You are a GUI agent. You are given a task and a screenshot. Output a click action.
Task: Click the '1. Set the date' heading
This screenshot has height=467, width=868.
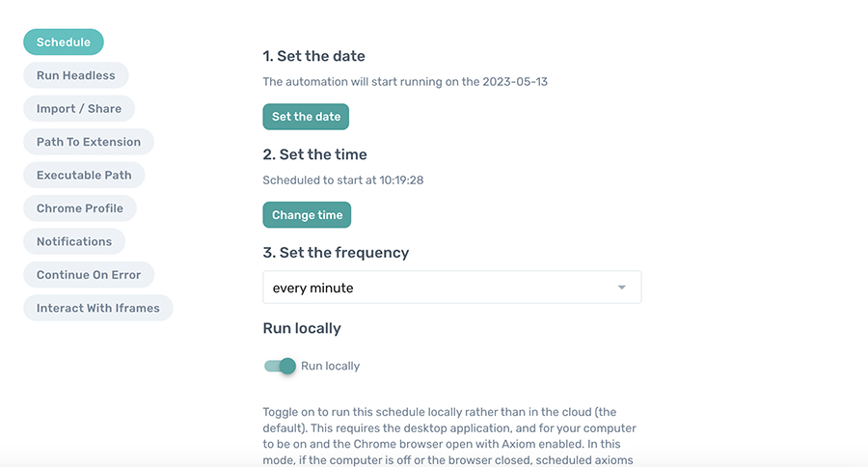pos(313,56)
